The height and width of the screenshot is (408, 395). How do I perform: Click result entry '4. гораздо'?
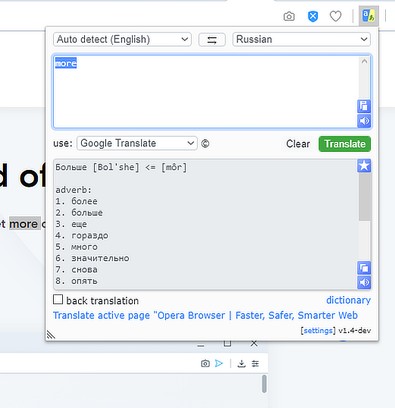(x=82, y=235)
